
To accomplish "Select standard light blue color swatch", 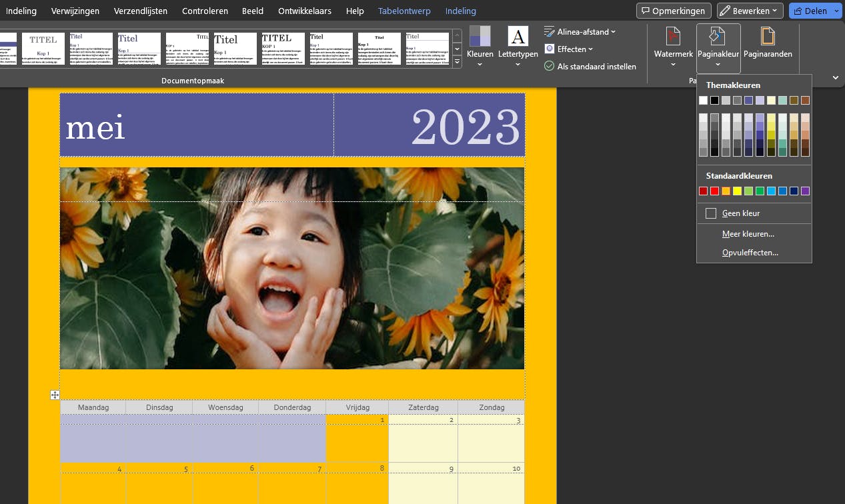I will [x=771, y=191].
